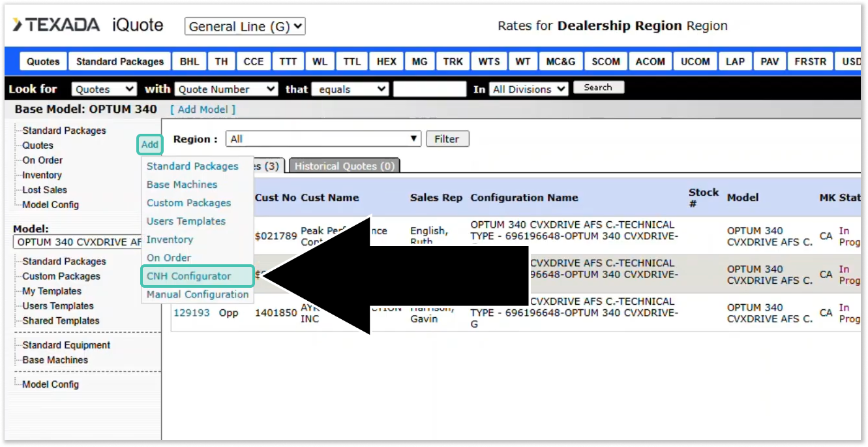Image resolution: width=868 pixels, height=447 pixels.
Task: Open the Quote Number field dropdown
Action: point(226,89)
